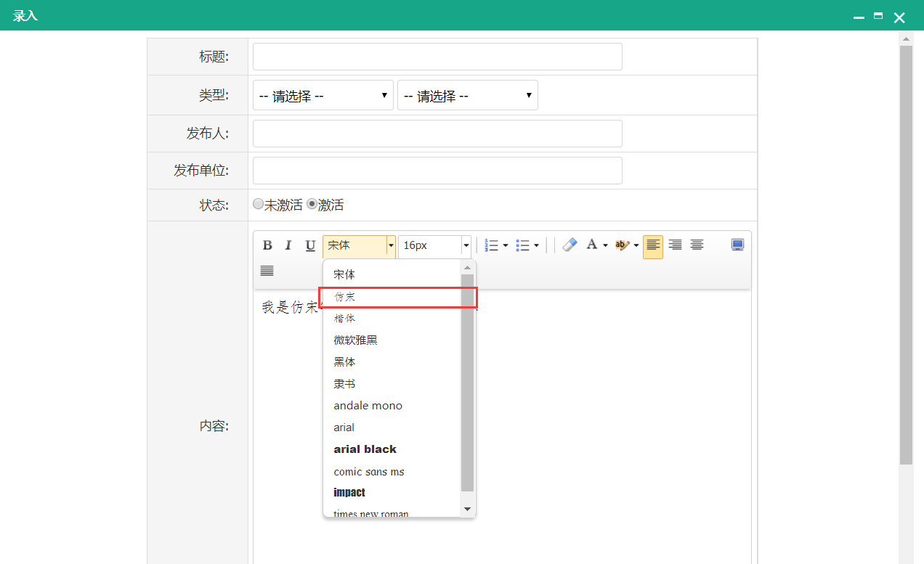924x564 pixels.
Task: Clear formatting with the eraser icon
Action: pyautogui.click(x=570, y=245)
